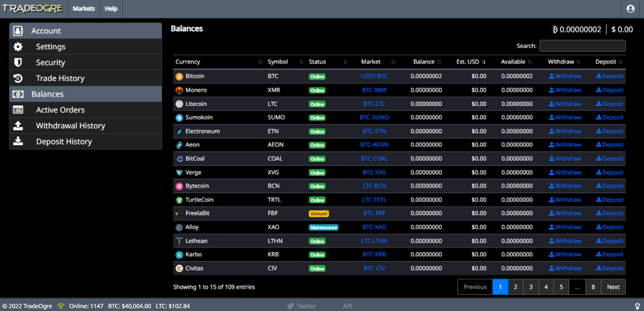Sort table by Deposit column
644x311 pixels.
coord(606,62)
